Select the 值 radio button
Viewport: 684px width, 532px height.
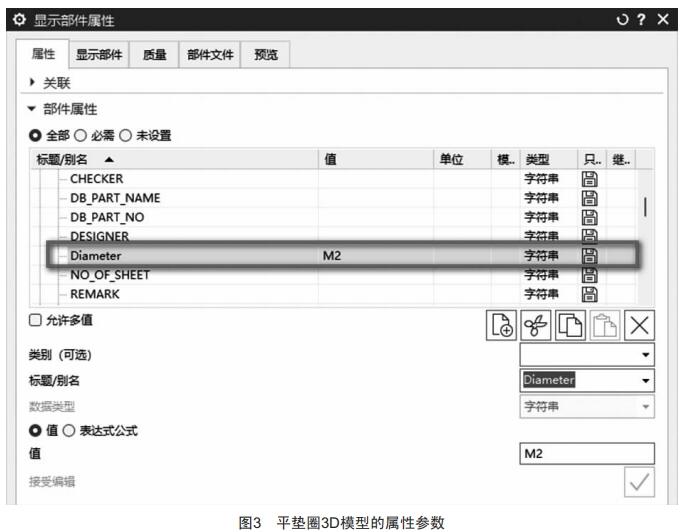click(35, 431)
